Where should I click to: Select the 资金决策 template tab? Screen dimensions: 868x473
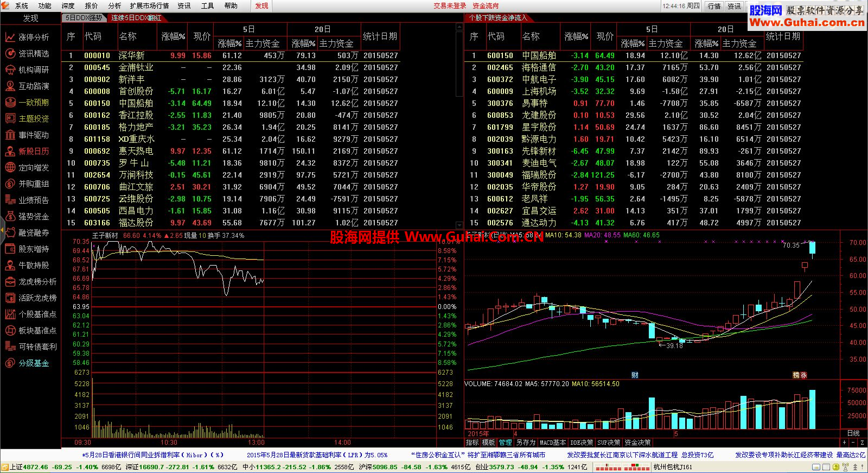coord(637,443)
